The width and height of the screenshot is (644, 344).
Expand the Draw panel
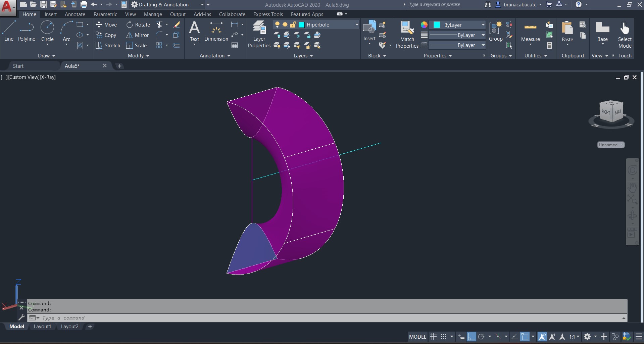click(47, 55)
